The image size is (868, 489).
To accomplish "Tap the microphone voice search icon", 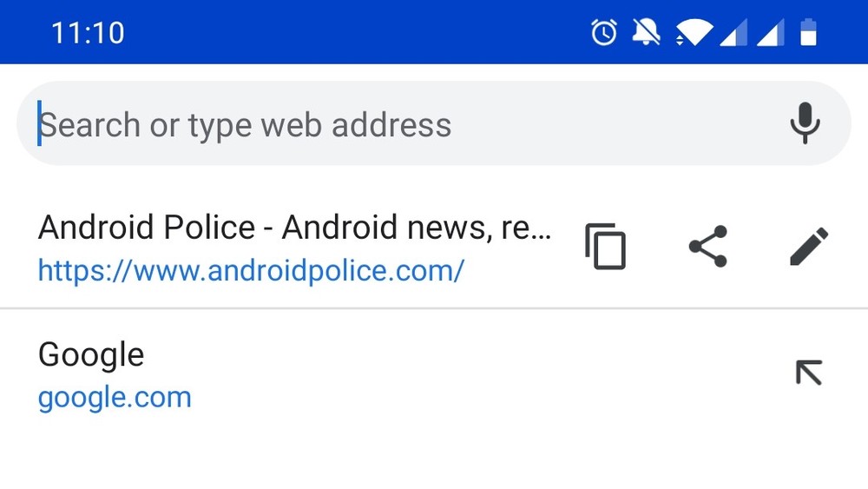I will click(805, 123).
